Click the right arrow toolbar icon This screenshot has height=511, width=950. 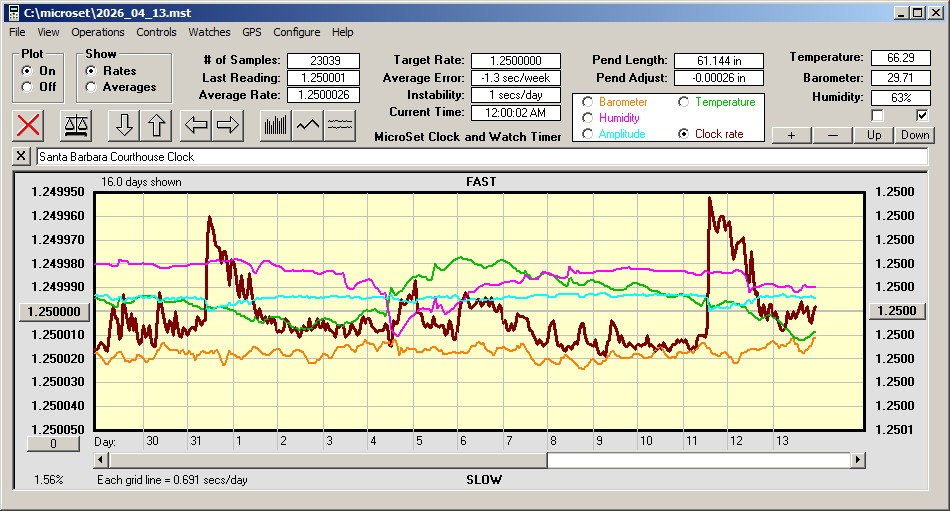point(228,125)
